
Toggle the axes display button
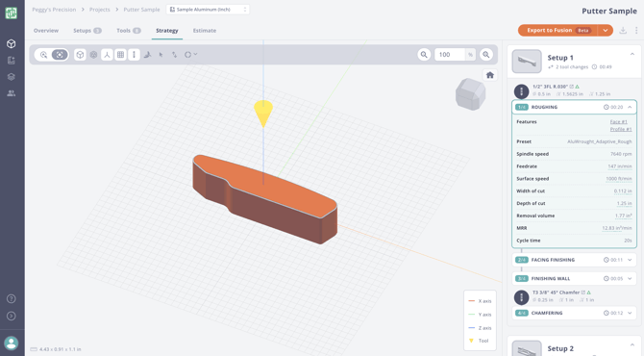[107, 55]
